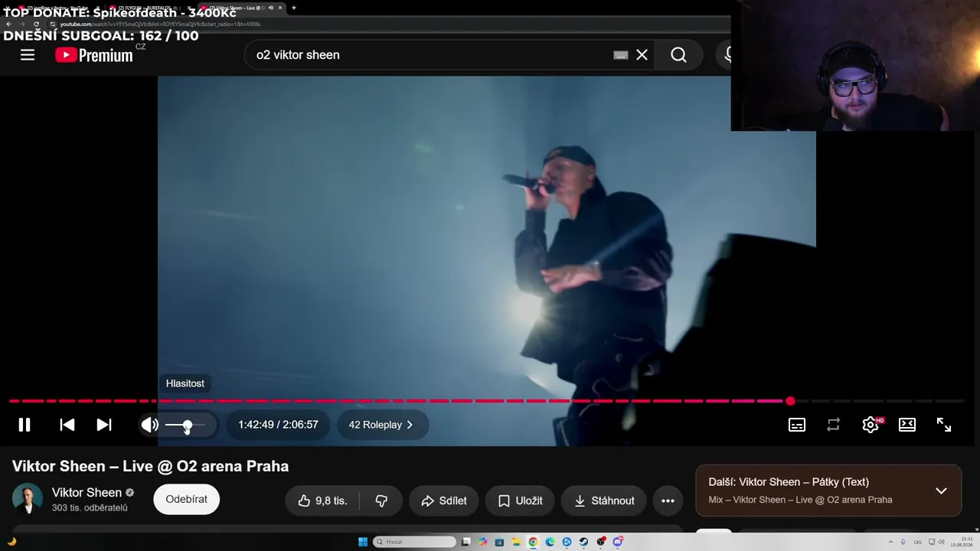Click 'Další: Viktor Sheen – Pátky (Text)' title
The height and width of the screenshot is (551, 980).
click(x=789, y=482)
